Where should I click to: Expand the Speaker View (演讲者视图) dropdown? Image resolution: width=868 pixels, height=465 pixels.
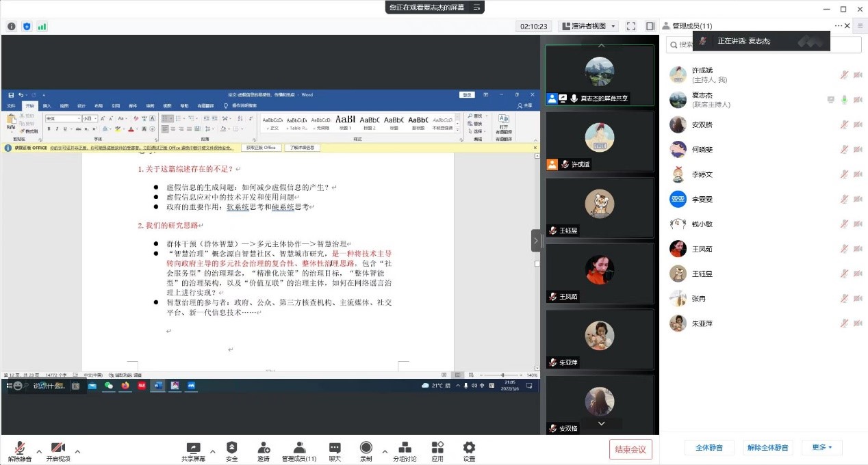[589, 26]
